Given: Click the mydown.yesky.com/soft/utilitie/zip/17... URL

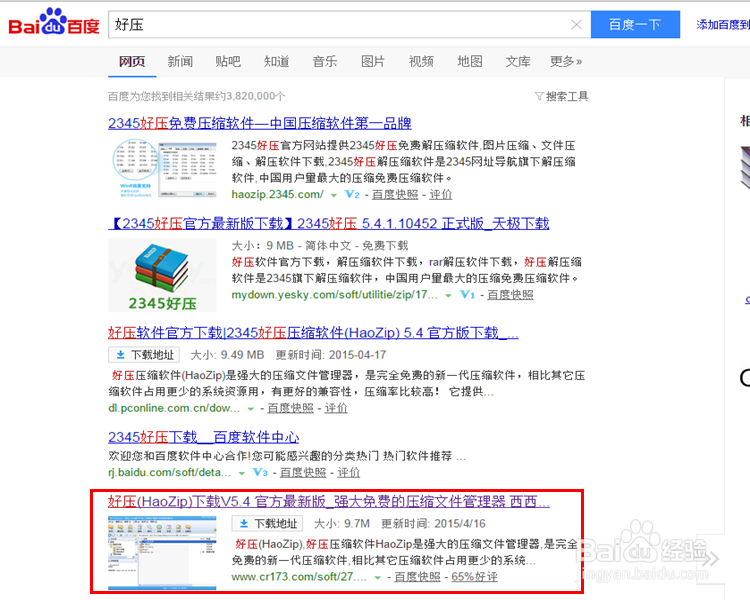Looking at the screenshot, I should (334, 295).
